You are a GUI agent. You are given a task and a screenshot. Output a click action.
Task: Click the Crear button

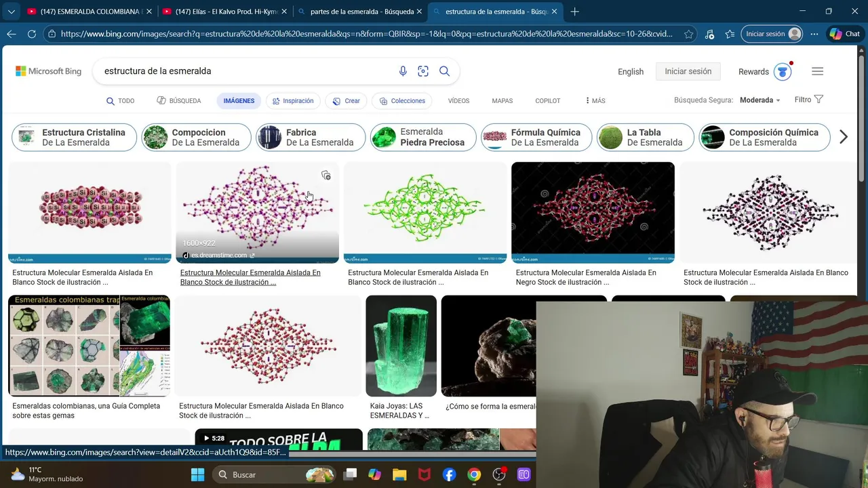pyautogui.click(x=346, y=101)
